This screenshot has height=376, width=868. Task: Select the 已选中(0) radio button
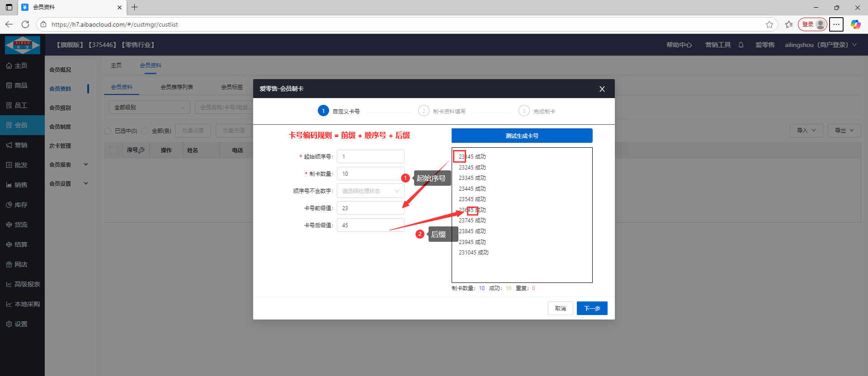pos(108,131)
